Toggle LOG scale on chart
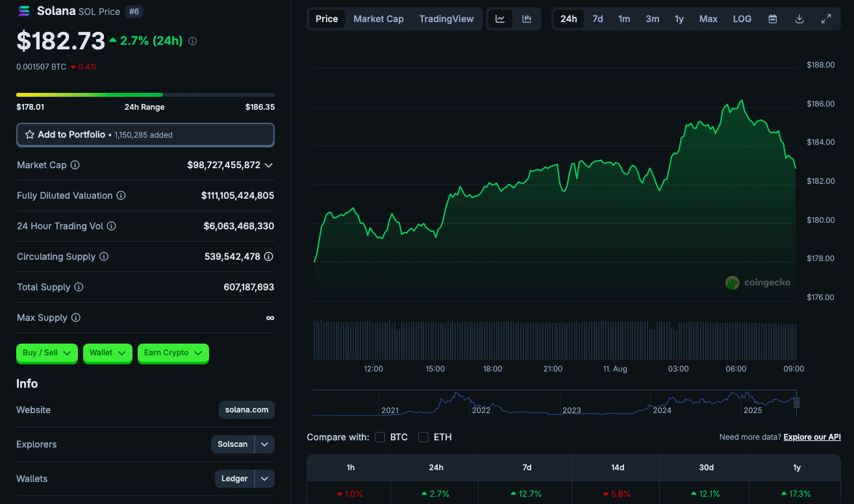 pos(742,19)
